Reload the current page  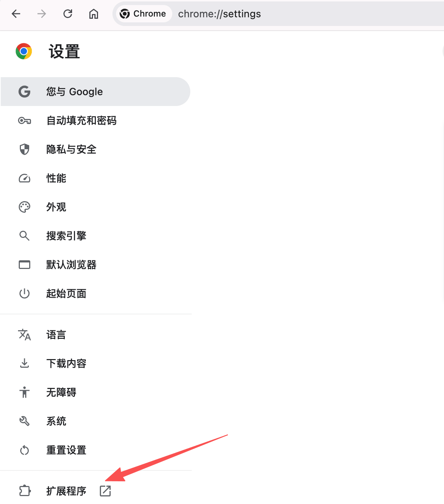pos(68,14)
